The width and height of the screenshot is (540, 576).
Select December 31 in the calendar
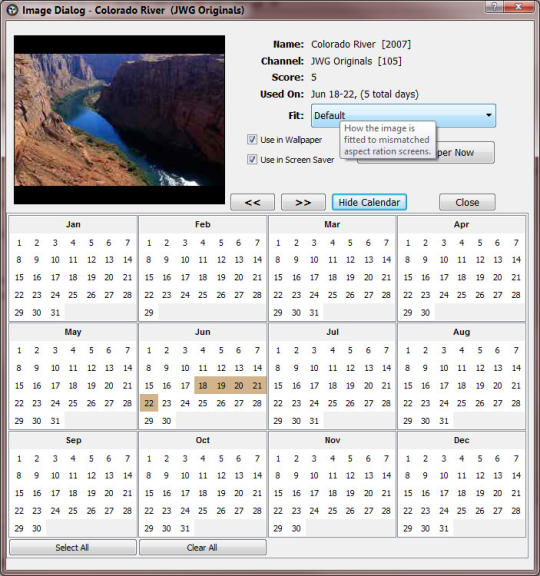point(444,528)
